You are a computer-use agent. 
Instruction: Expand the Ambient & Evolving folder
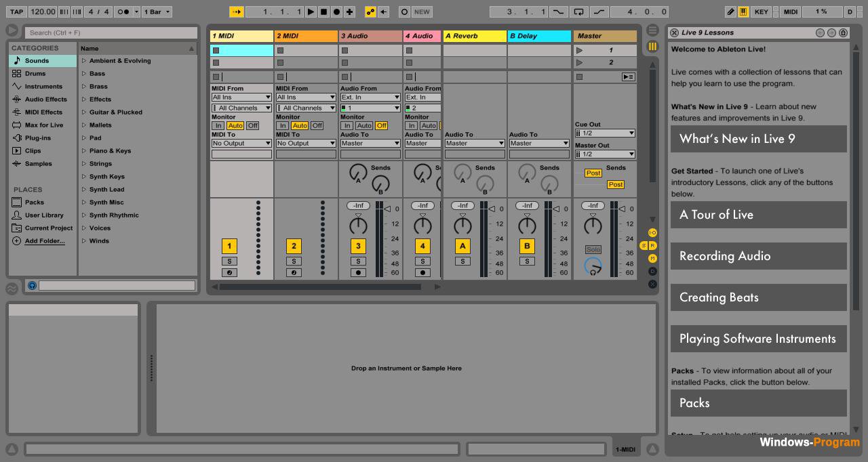(84, 60)
